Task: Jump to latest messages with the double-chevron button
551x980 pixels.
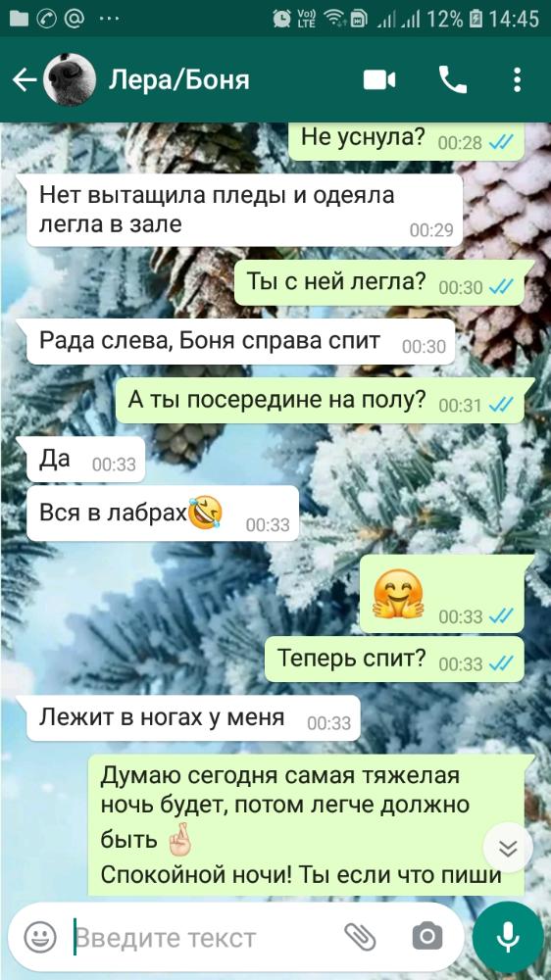Action: [509, 848]
